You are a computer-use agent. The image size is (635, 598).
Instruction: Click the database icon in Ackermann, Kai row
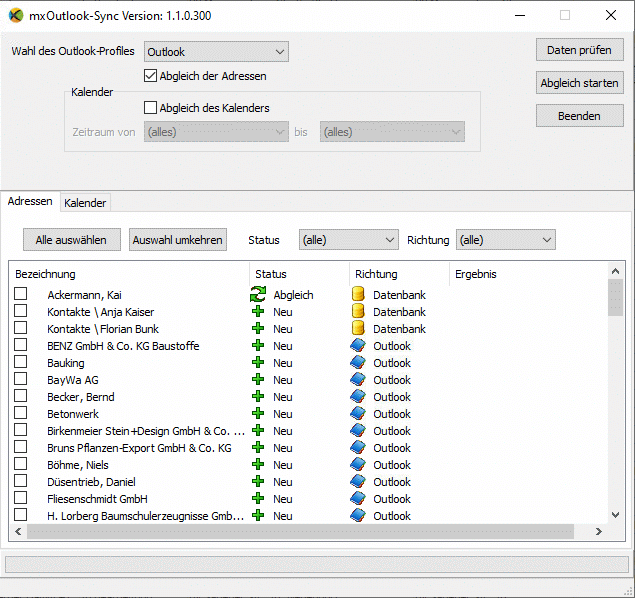(358, 294)
